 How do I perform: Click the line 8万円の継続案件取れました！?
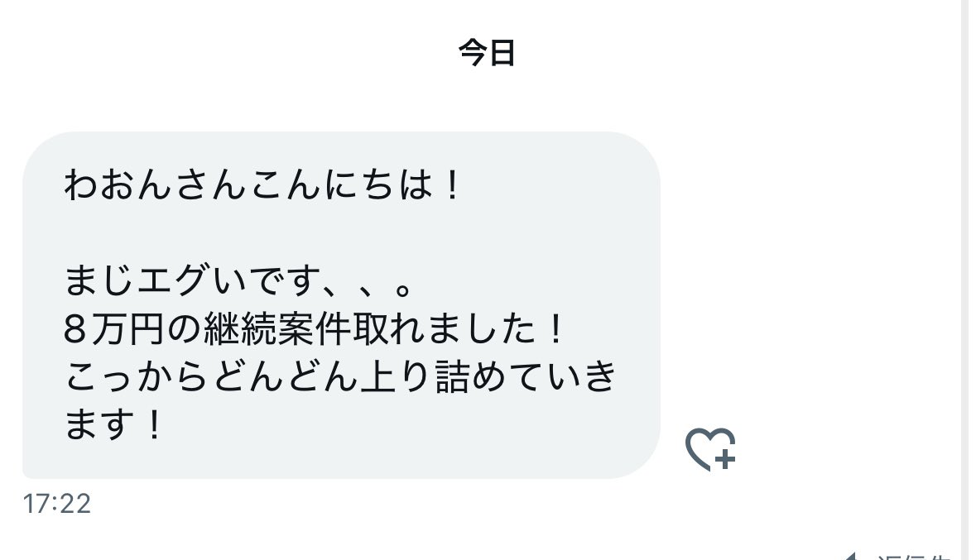coord(315,328)
